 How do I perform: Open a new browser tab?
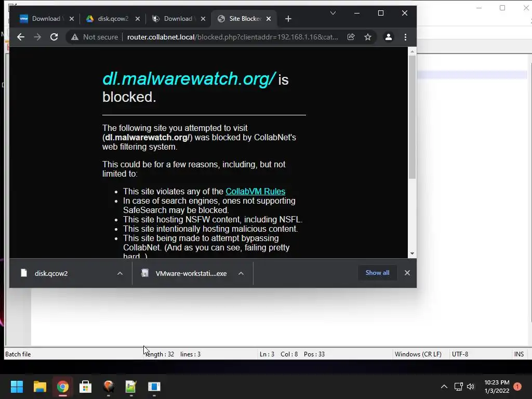pos(288,19)
